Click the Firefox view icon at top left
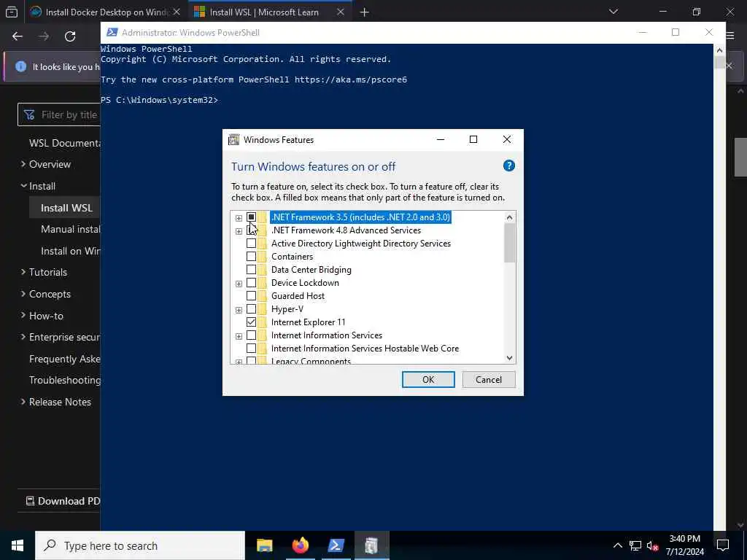The height and width of the screenshot is (560, 747). pos(12,12)
